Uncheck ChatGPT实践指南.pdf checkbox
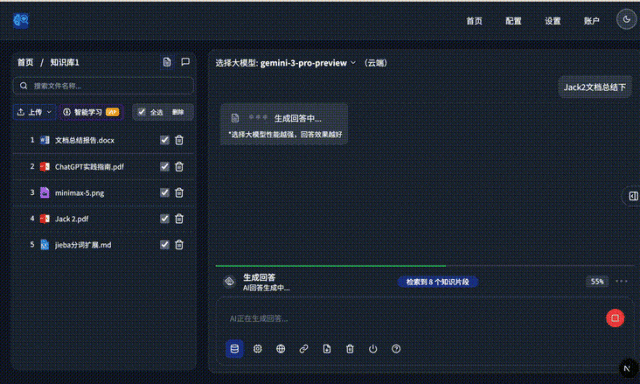 click(x=164, y=166)
